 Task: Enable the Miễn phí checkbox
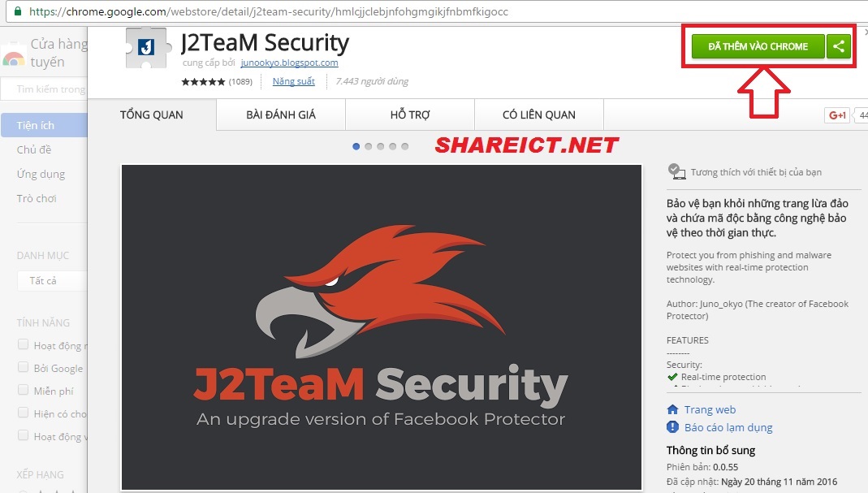(24, 390)
